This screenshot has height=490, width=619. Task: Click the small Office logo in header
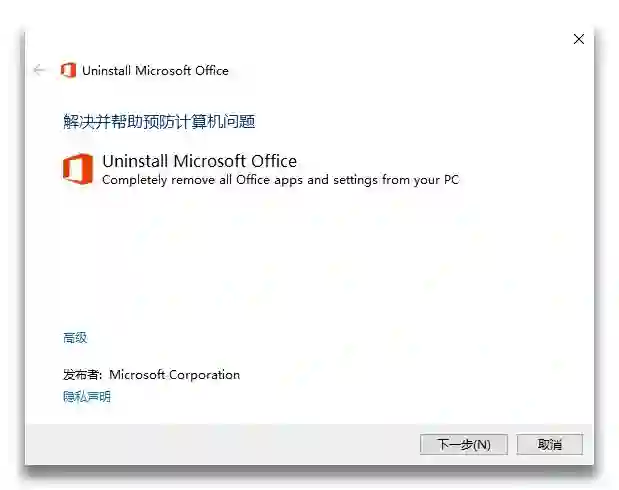[x=68, y=70]
